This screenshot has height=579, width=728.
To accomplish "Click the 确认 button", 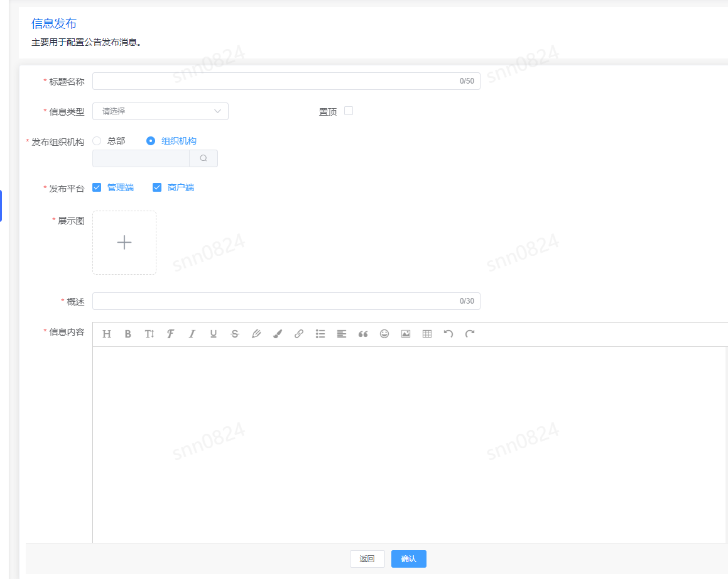I will (408, 558).
